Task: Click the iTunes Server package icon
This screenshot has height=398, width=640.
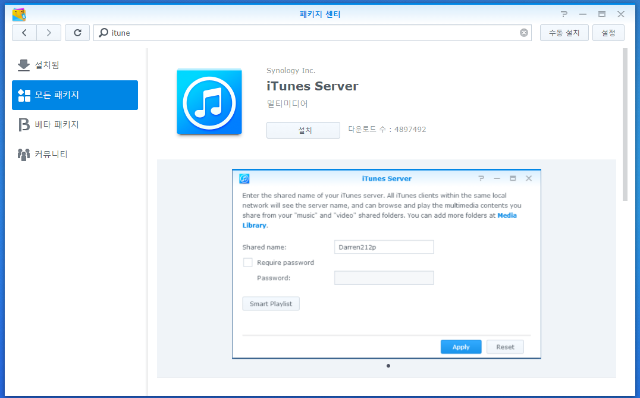Action: pos(209,102)
